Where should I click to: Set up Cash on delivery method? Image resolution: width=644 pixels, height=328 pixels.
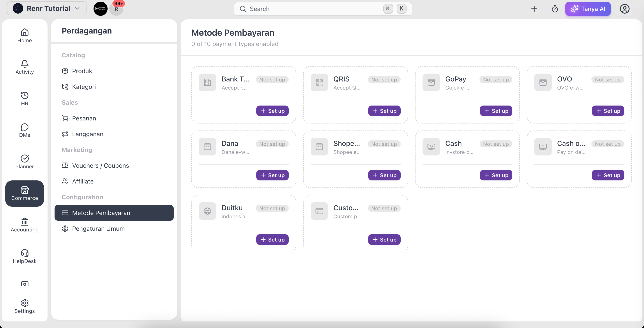(x=608, y=175)
